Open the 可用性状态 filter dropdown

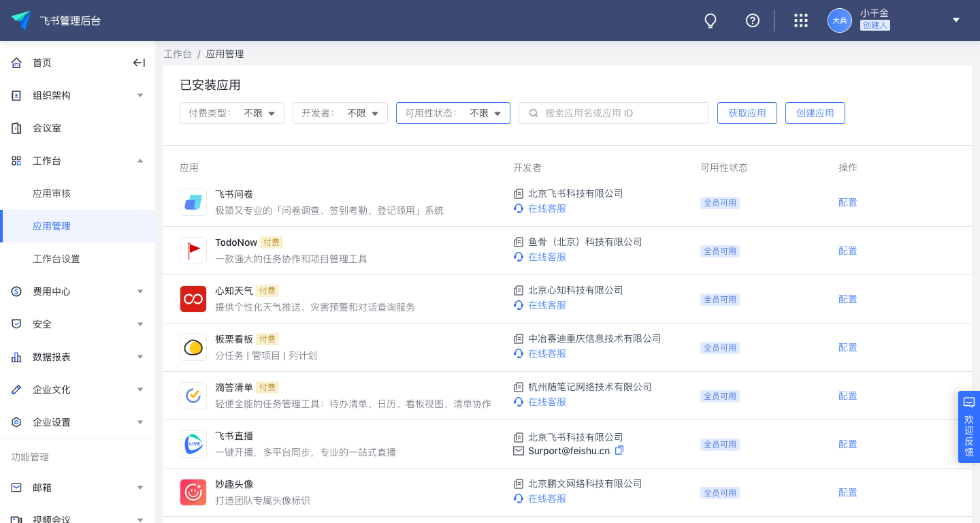point(453,113)
